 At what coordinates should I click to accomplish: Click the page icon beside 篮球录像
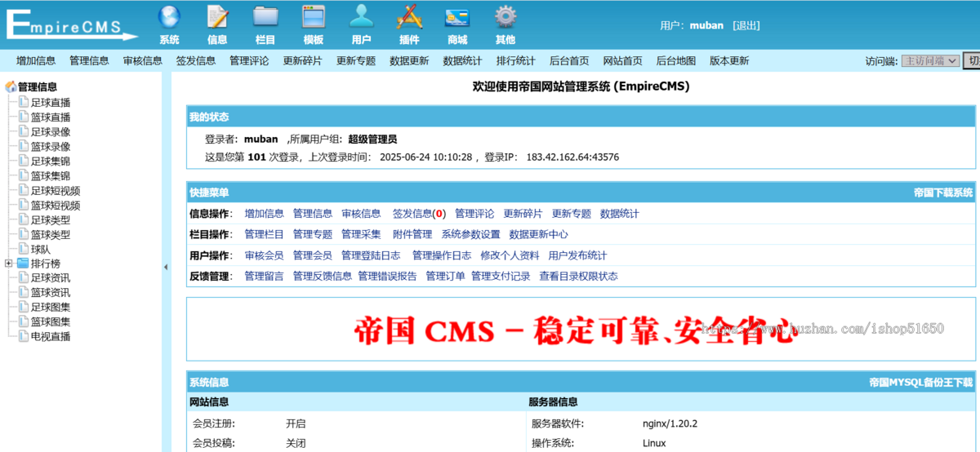(24, 146)
